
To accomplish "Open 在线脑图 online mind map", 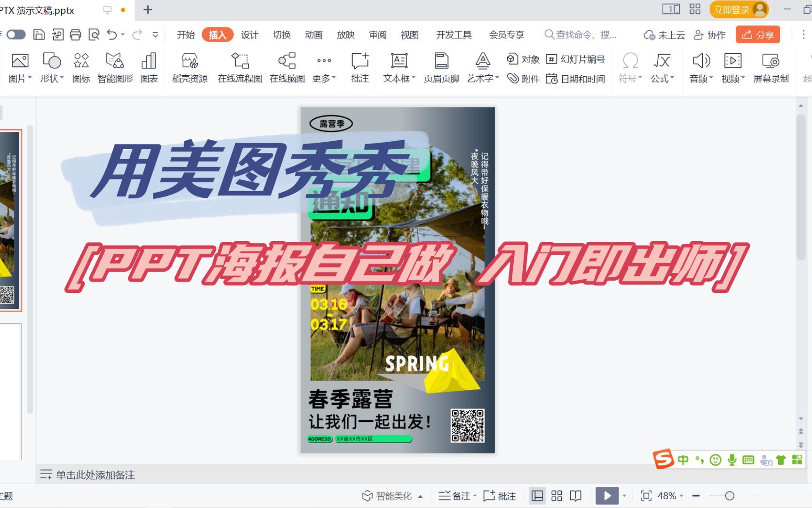I will click(x=287, y=68).
